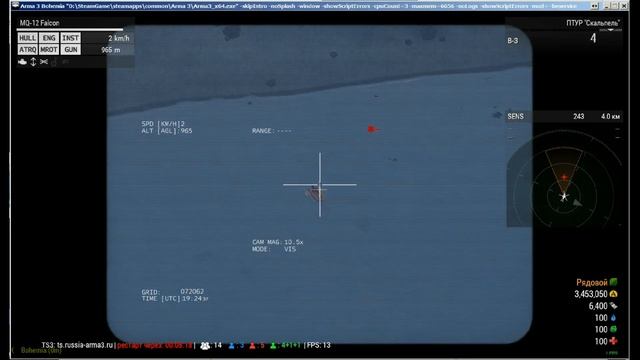Click the red restart countdown text
Viewport: 640px width, 360px height.
[154, 345]
